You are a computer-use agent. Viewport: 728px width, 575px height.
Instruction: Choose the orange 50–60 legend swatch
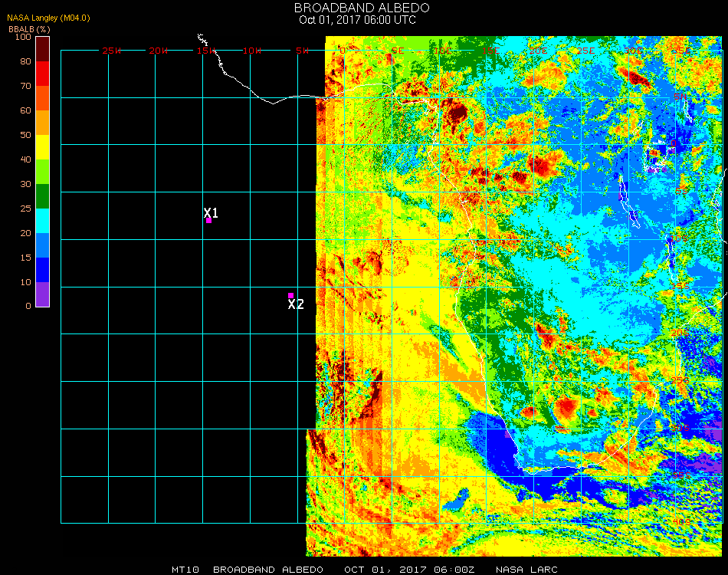[x=43, y=123]
